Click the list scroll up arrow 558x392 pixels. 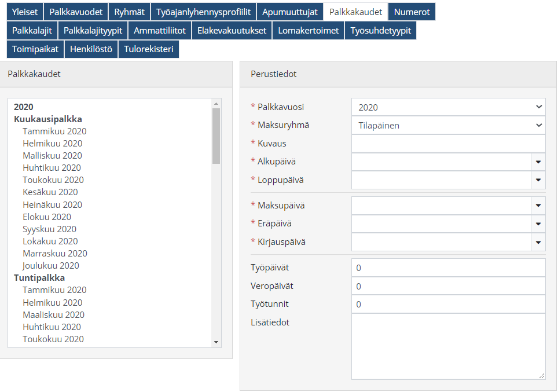[x=216, y=103]
